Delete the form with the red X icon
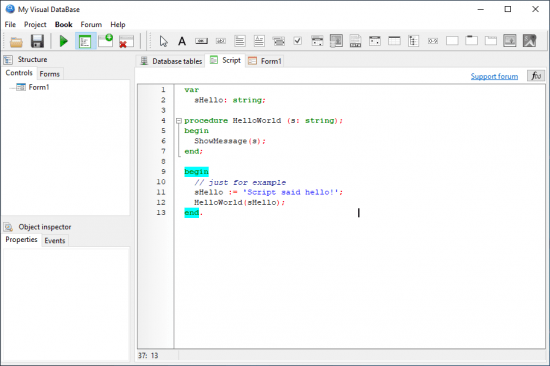550x366 pixels. (x=126, y=41)
